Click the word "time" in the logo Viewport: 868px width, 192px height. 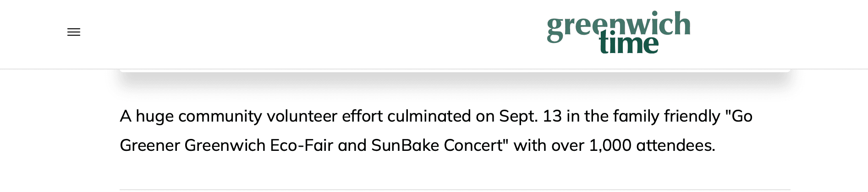629,45
